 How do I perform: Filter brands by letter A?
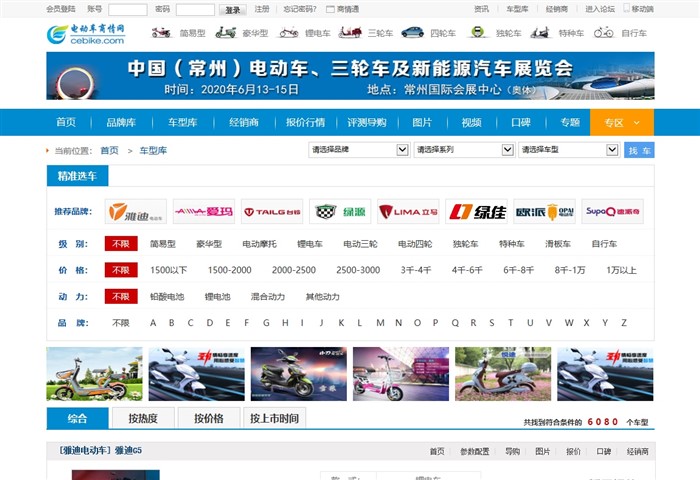tap(153, 323)
